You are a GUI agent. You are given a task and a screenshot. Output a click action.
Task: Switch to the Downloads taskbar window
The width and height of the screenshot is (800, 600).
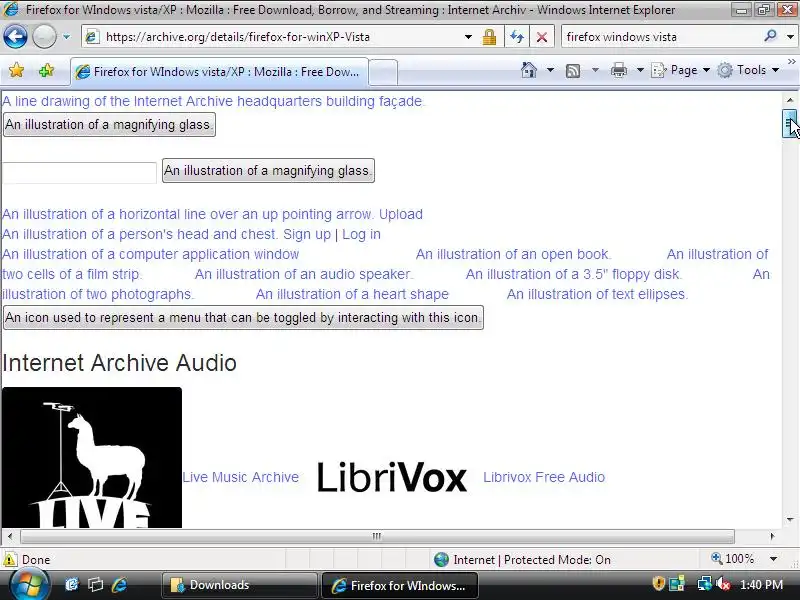click(x=240, y=585)
